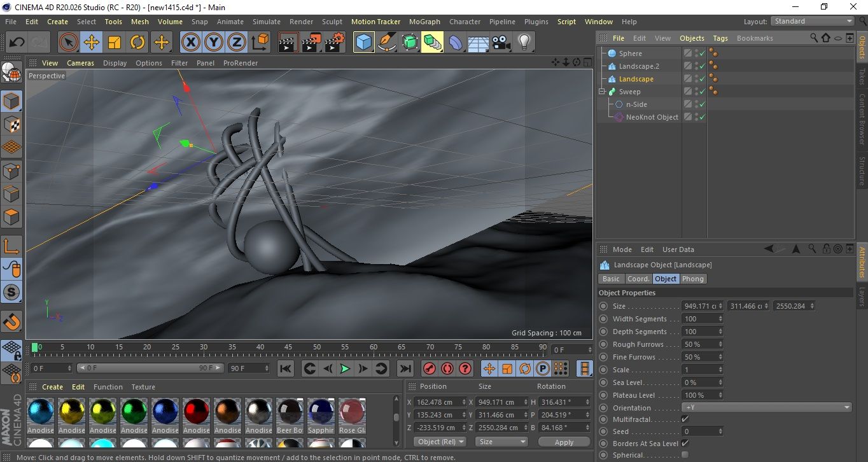Click the Render View clapperboard icon
This screenshot has width=868, height=462.
[288, 43]
